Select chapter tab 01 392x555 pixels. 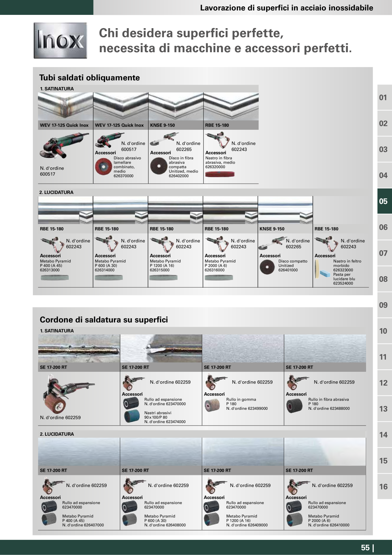[384, 97]
